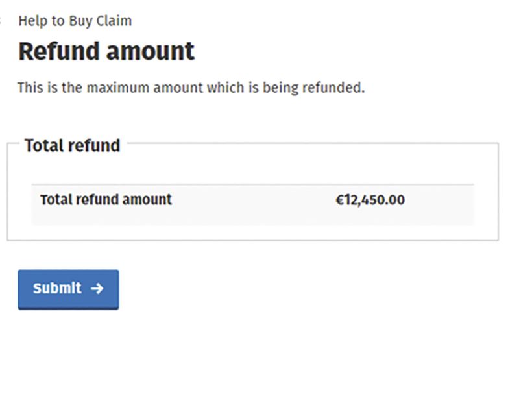Click the word "Buy" in the caption
Screen dimensions: 532x403
80,21
